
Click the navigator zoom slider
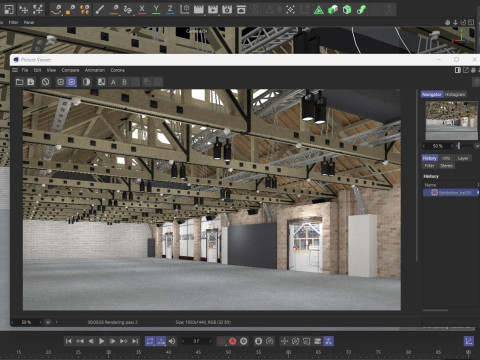(x=465, y=146)
